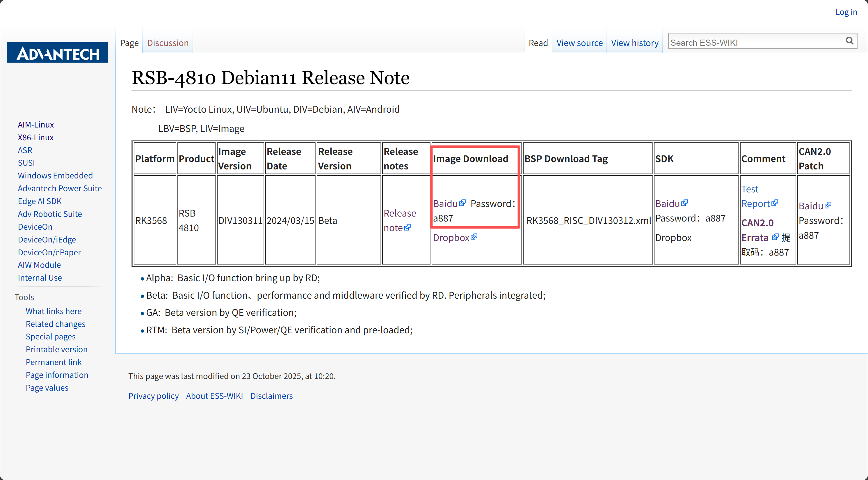868x480 pixels.
Task: Open Baidu link in Image Download column
Action: 445,203
